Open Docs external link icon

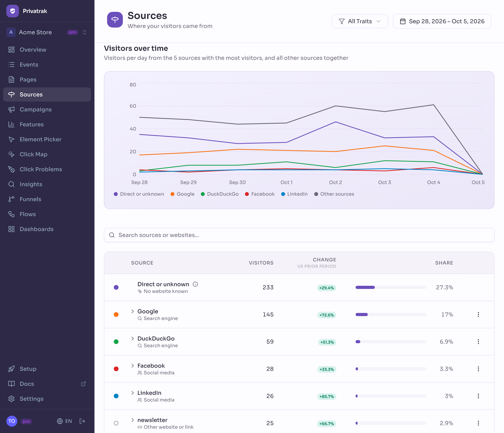click(83, 384)
